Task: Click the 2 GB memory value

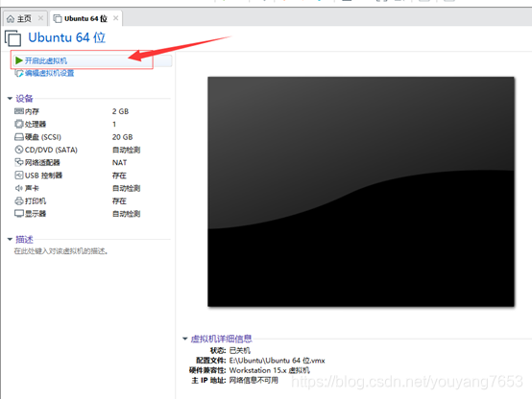Action: (x=120, y=111)
